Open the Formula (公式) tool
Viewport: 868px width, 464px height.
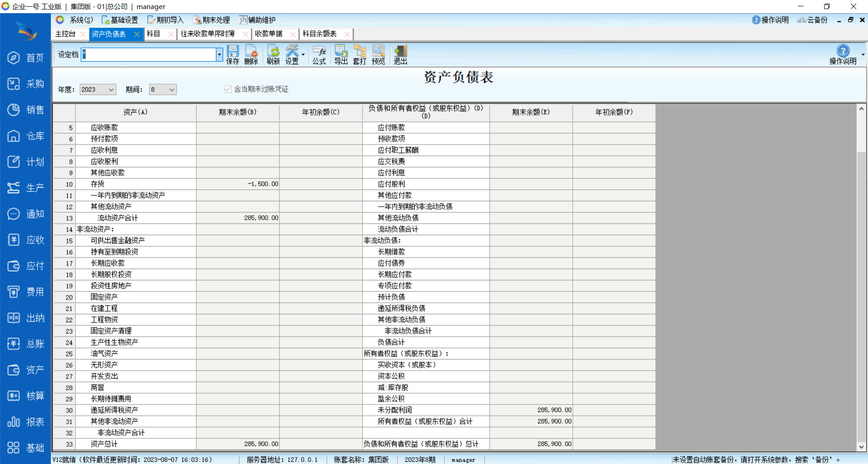tap(319, 54)
